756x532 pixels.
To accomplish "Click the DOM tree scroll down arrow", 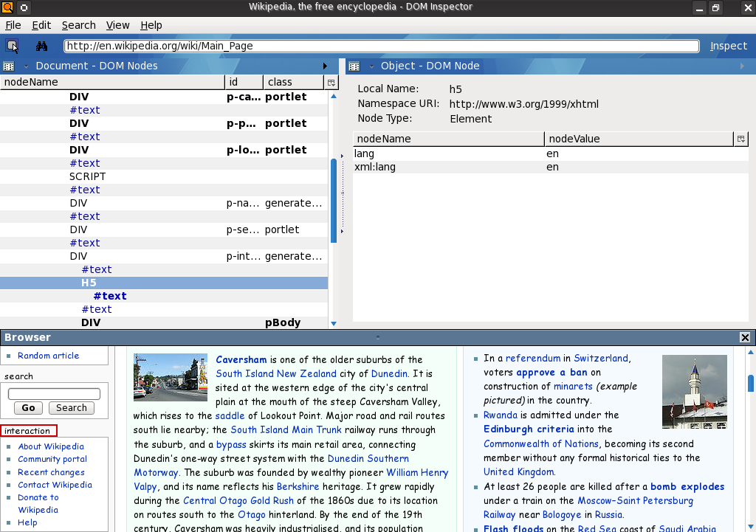I will pyautogui.click(x=334, y=324).
